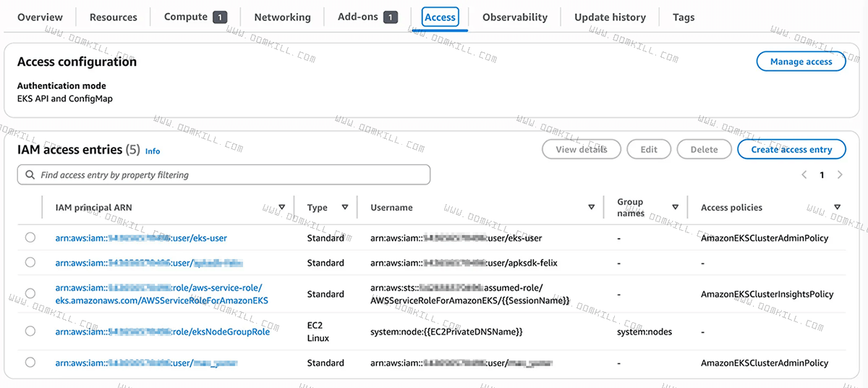Open the eks-user ARN link
The width and height of the screenshot is (868, 388).
[141, 238]
